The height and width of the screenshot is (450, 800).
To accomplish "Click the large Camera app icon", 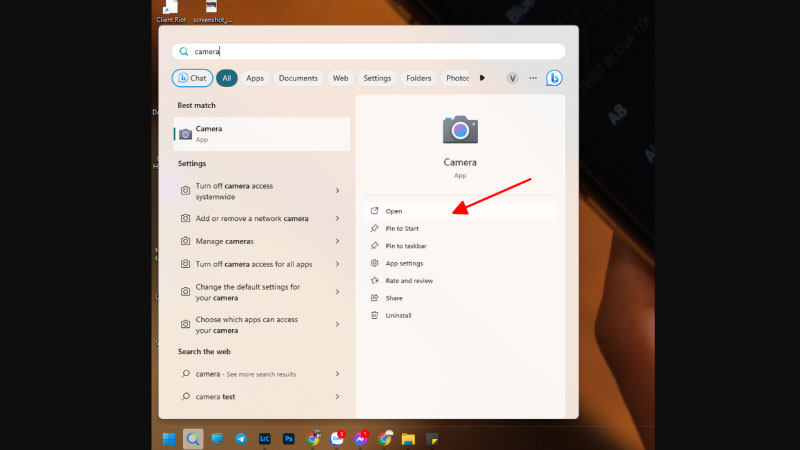I will point(460,130).
